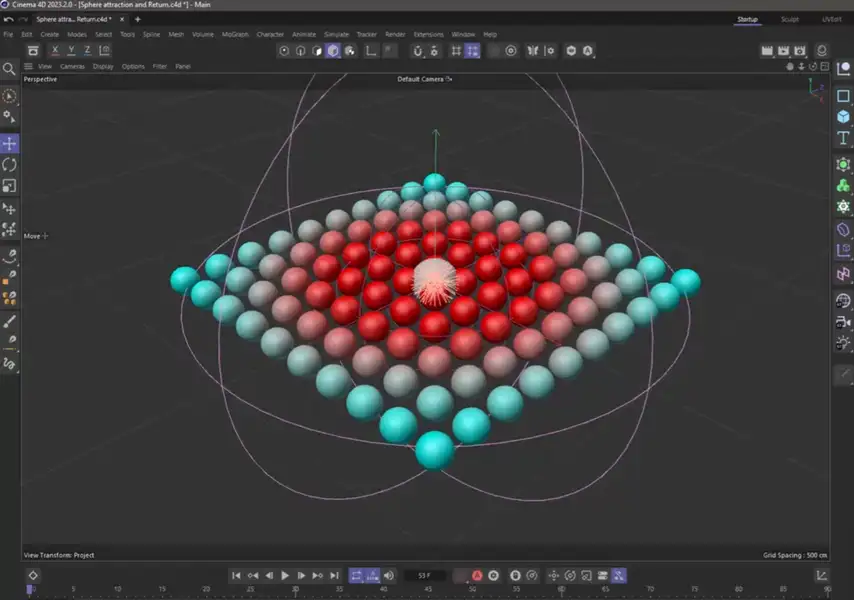Screen dimensions: 854x600
Task: Toggle loop playback mode in timeline
Action: (356, 576)
